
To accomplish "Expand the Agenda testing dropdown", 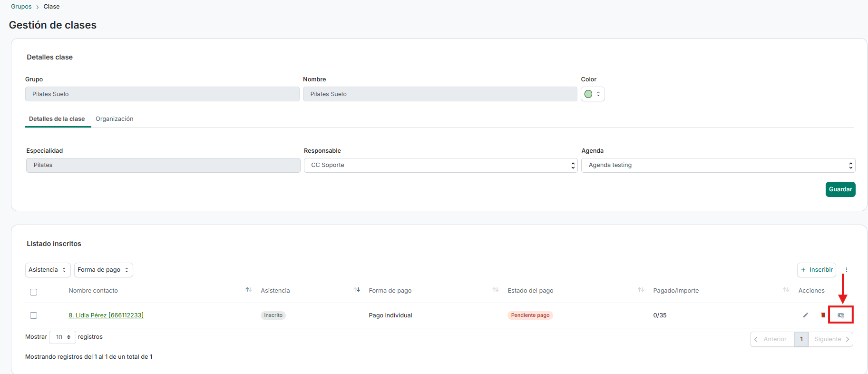I will click(x=718, y=165).
